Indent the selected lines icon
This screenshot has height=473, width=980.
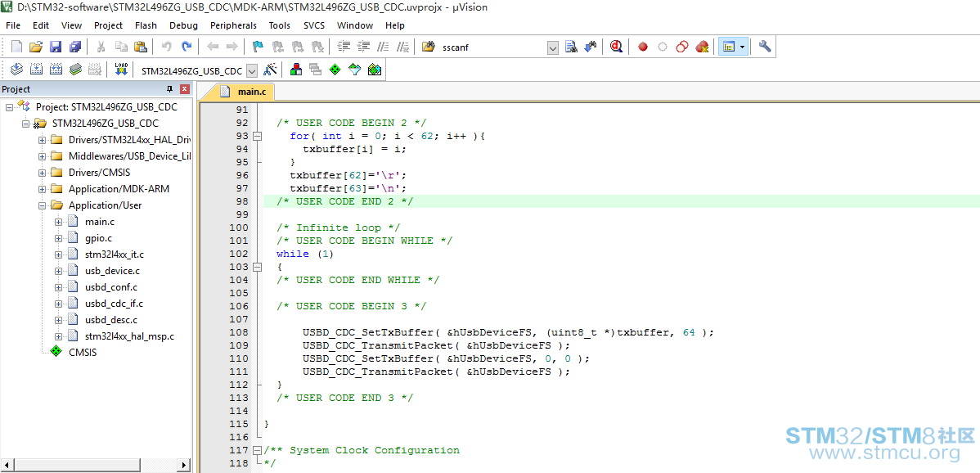[x=344, y=47]
